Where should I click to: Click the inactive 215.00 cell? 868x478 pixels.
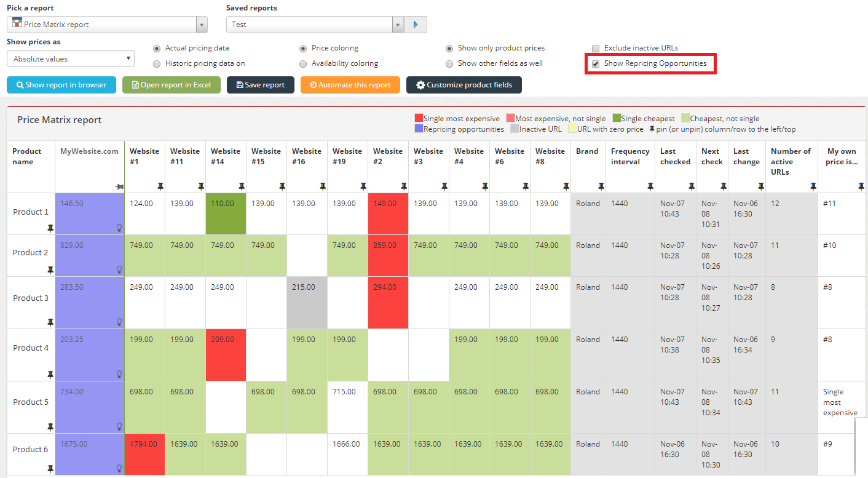pyautogui.click(x=307, y=302)
